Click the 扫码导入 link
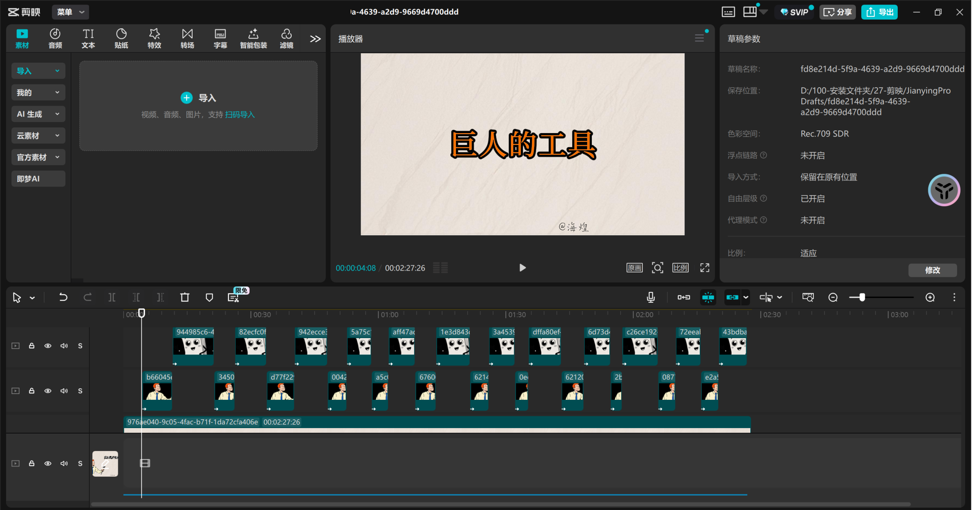 (x=240, y=114)
